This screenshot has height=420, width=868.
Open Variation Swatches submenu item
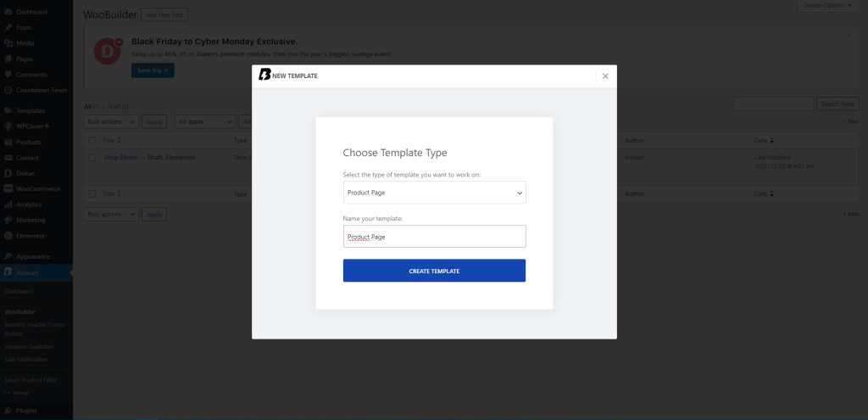(29, 346)
